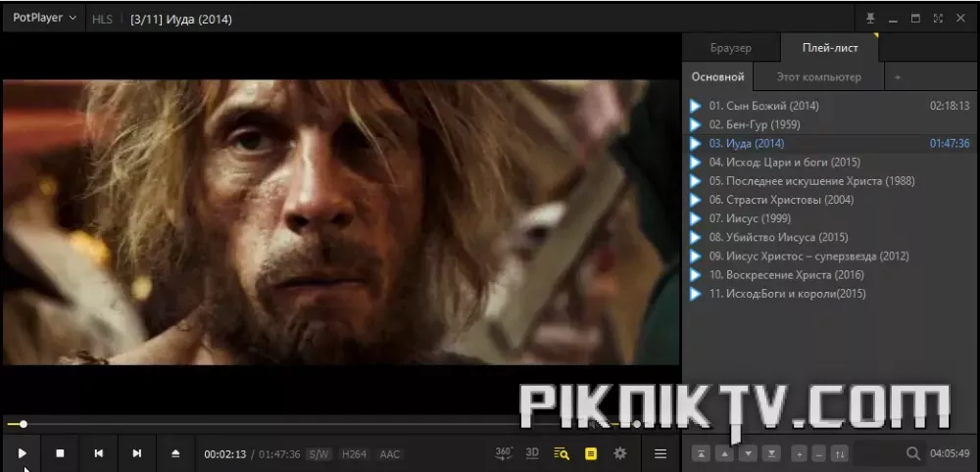Play 01. Сын Божий (2014)
The width and height of the screenshot is (980, 472).
tap(831, 106)
